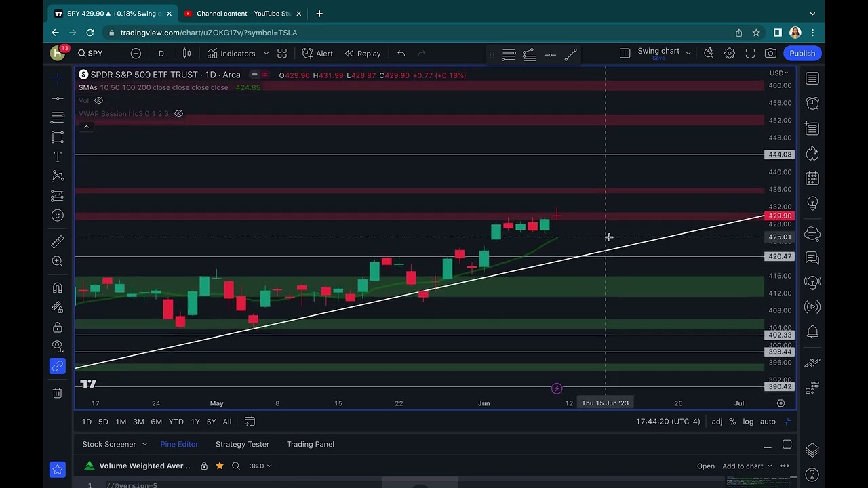Select the crosshair cursor tool

58,79
